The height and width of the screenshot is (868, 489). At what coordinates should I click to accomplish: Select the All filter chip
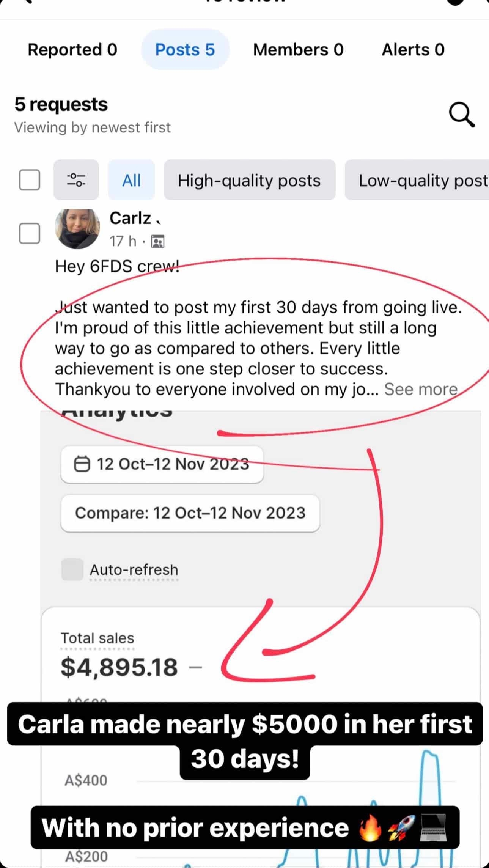(x=131, y=180)
